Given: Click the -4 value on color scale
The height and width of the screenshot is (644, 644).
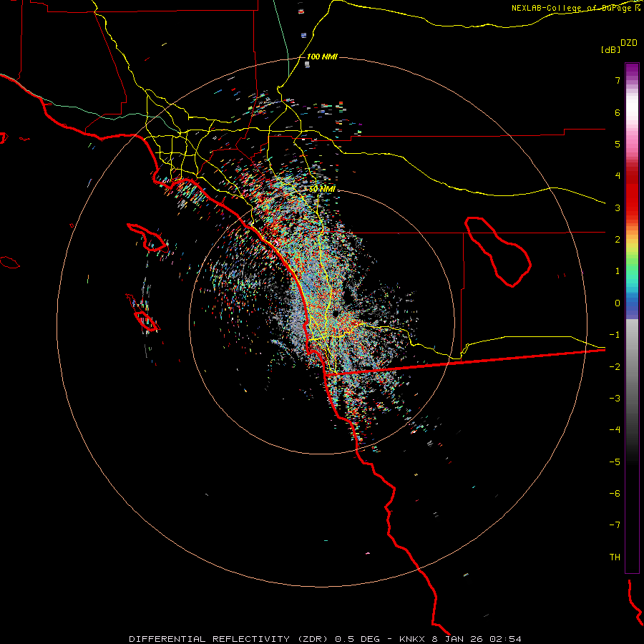Looking at the screenshot, I should click(615, 430).
